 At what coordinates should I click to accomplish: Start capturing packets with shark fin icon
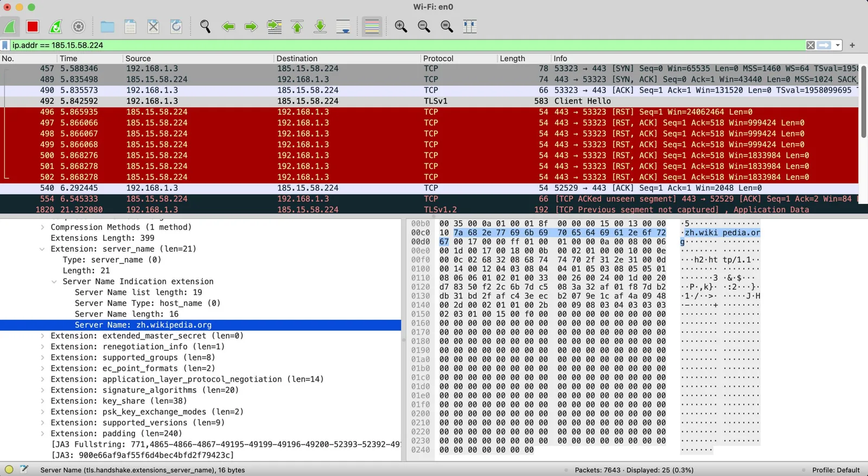point(10,26)
